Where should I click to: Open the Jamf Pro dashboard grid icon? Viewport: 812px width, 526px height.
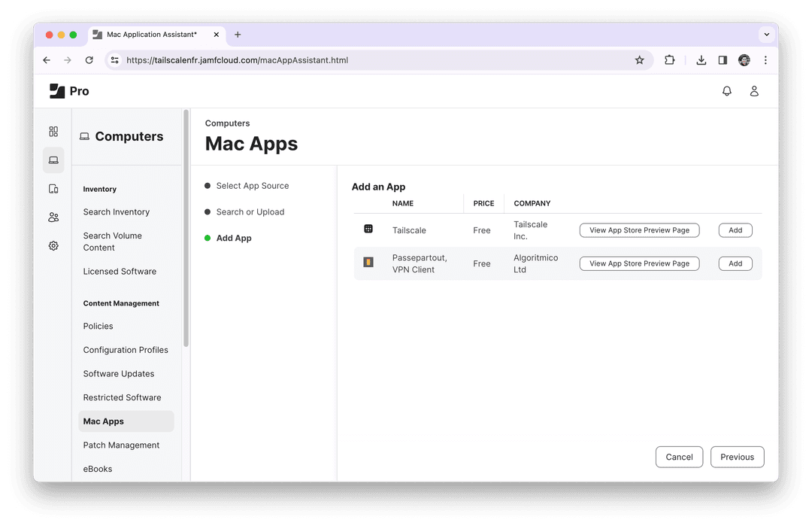tap(53, 131)
